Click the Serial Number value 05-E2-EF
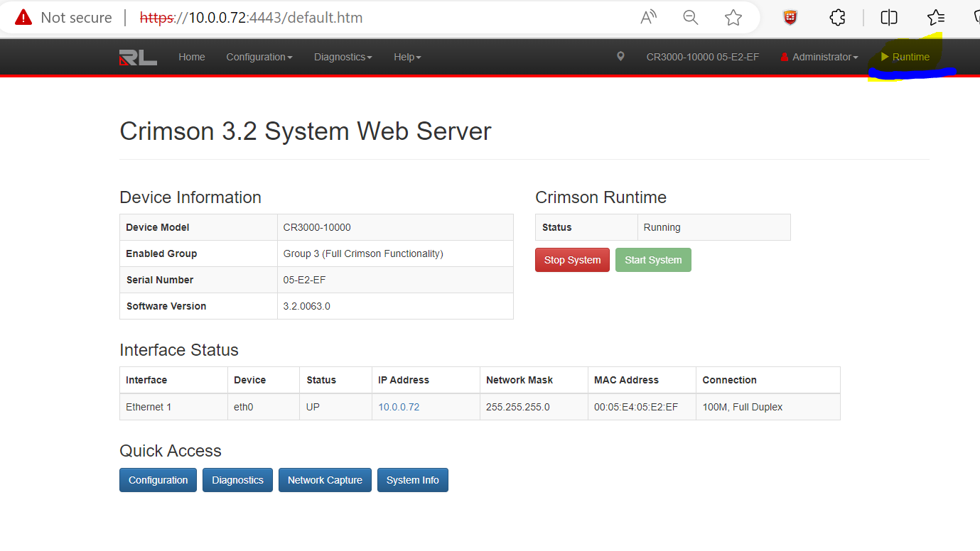This screenshot has width=980, height=551. pos(304,280)
